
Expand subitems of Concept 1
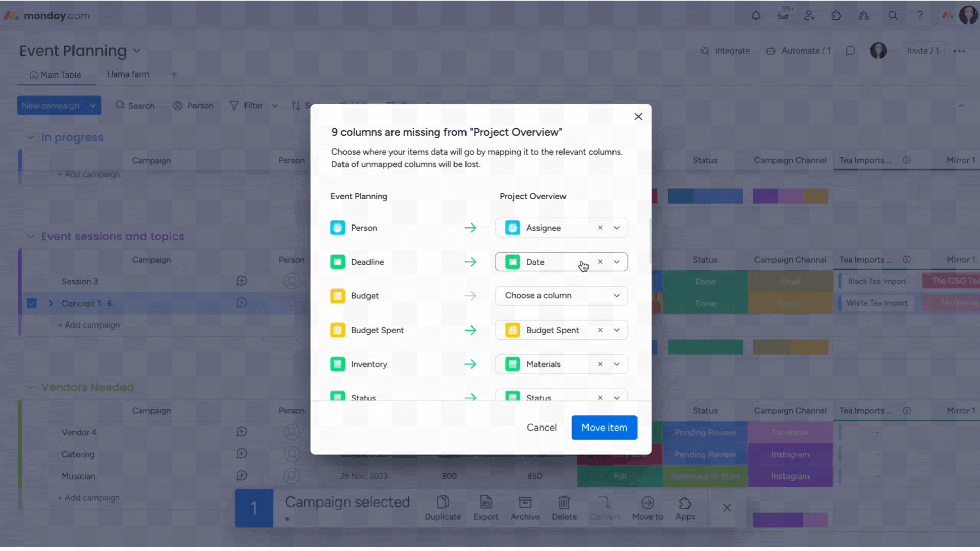coord(51,303)
